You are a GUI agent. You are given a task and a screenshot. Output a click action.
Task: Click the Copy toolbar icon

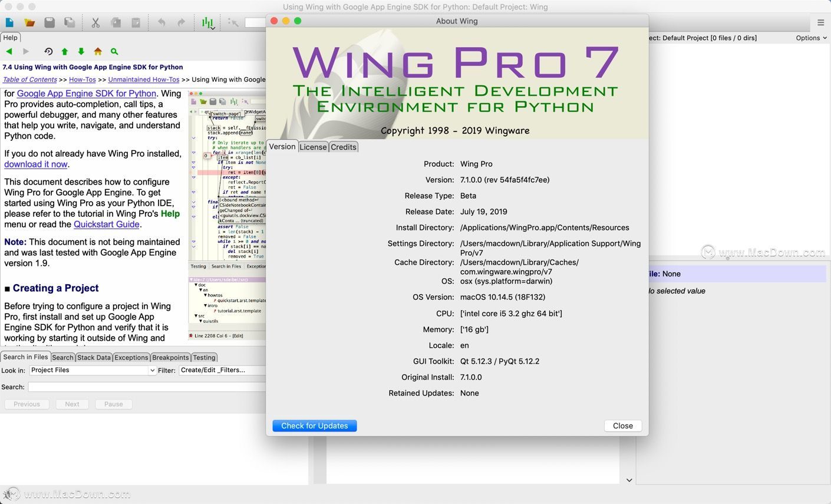(x=116, y=22)
